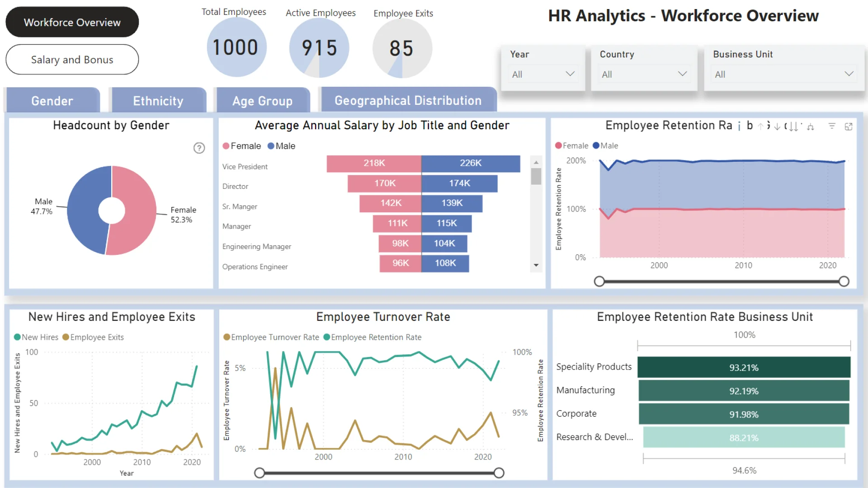868x488 pixels.
Task: Select the Director female 170K bar
Action: tap(384, 183)
